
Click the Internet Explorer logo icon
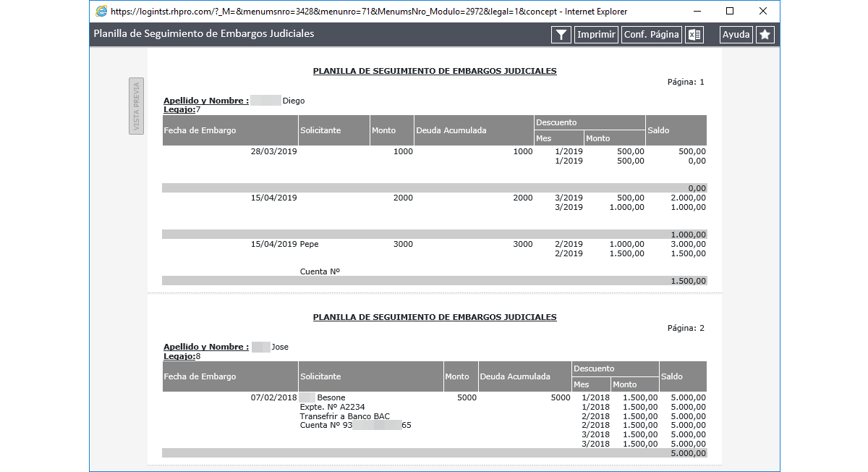pos(101,12)
